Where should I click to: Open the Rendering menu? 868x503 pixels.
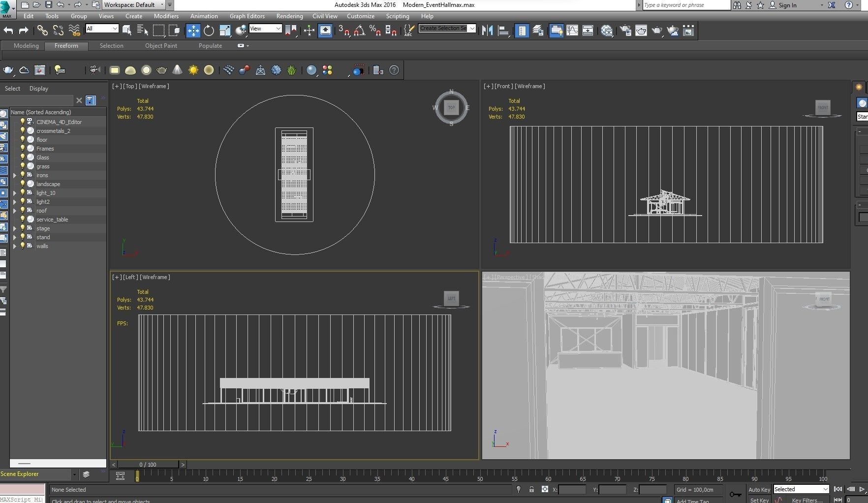(289, 16)
